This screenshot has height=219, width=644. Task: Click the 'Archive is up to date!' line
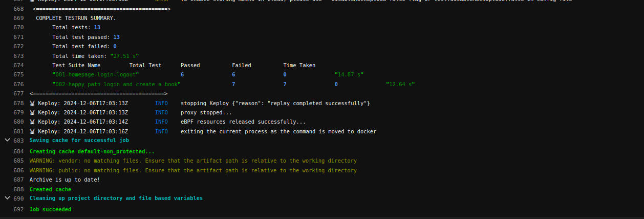[65, 180]
